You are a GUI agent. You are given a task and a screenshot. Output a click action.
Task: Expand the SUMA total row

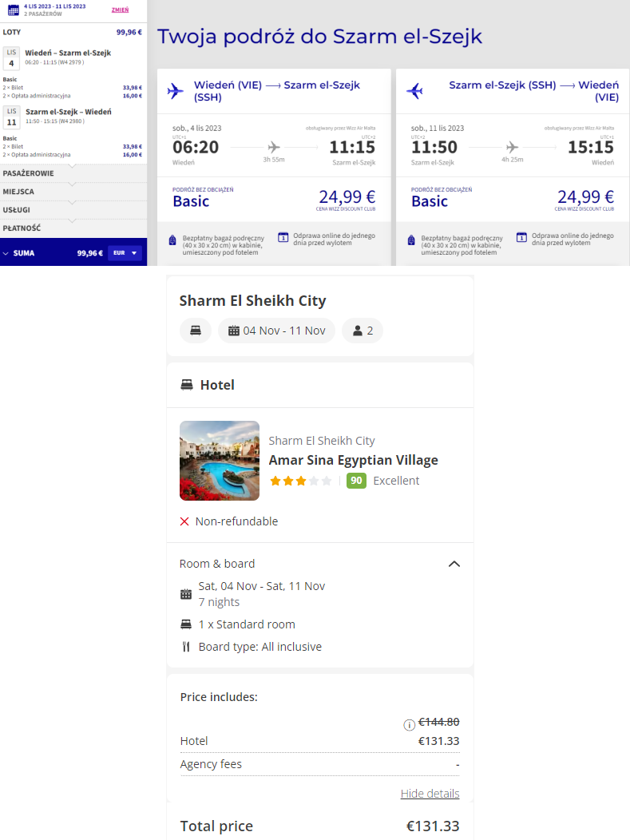6,253
